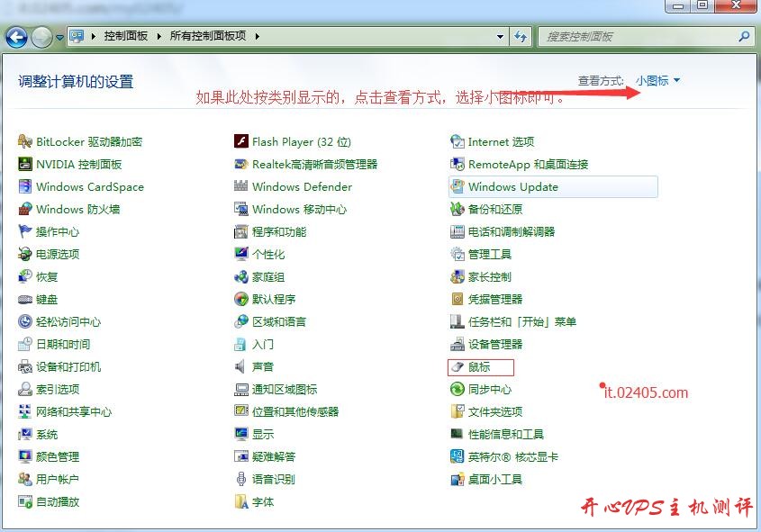761x532 pixels.
Task: Click the search magnifier button
Action: [x=744, y=36]
